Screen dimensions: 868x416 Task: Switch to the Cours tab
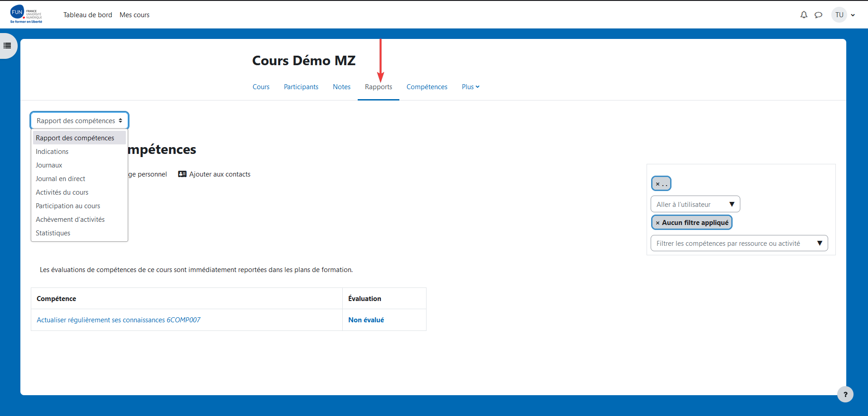coord(261,87)
